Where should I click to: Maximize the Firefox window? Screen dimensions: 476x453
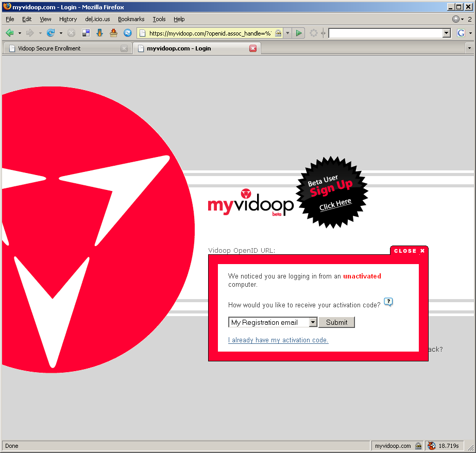point(459,7)
